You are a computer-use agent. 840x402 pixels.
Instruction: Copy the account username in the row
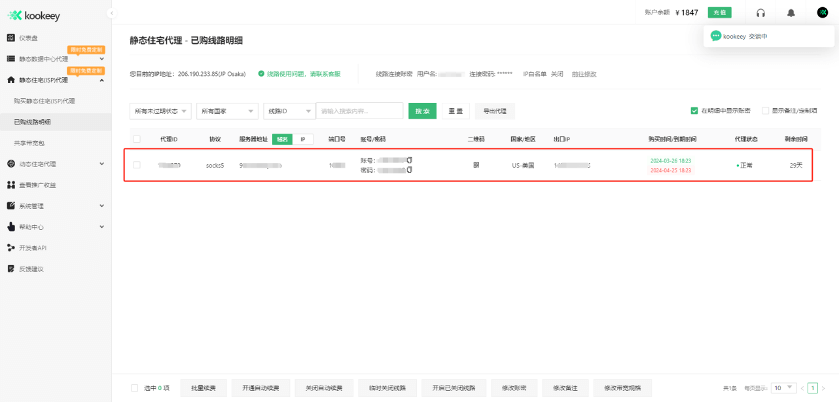[409, 159]
